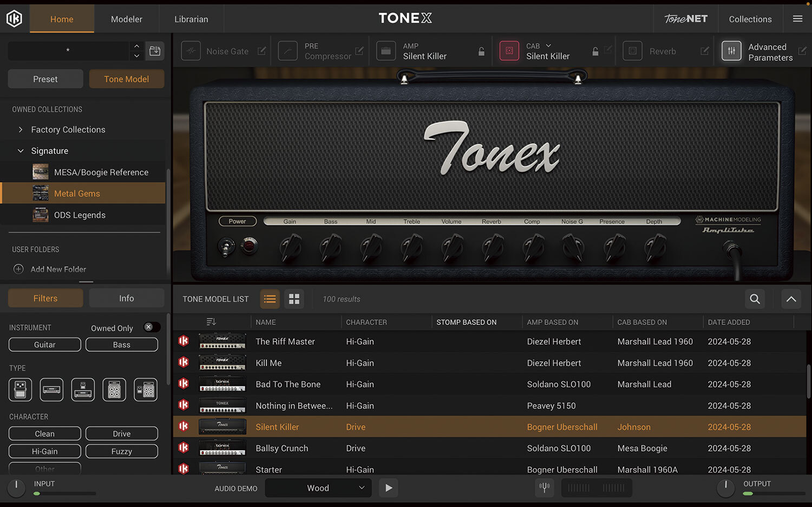Viewport: 812px width, 507px height.
Task: Click the preset name field
Action: pos(68,51)
